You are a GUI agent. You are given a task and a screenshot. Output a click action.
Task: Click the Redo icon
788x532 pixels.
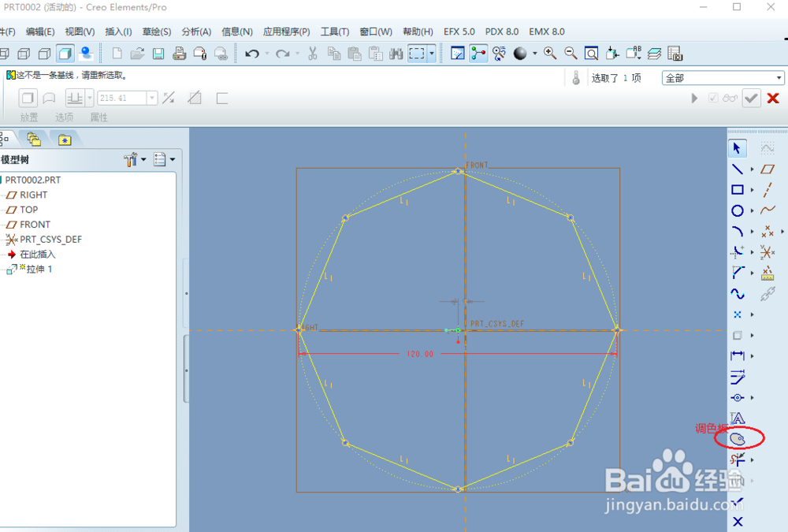(283, 54)
